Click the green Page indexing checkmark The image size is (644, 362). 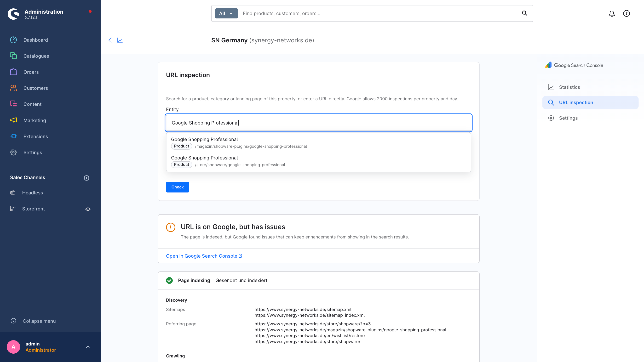point(169,280)
